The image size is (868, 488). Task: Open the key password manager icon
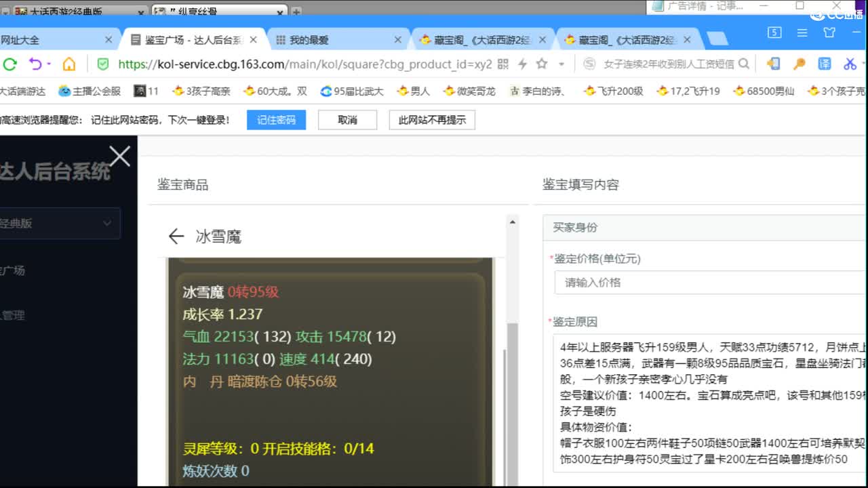pos(800,64)
